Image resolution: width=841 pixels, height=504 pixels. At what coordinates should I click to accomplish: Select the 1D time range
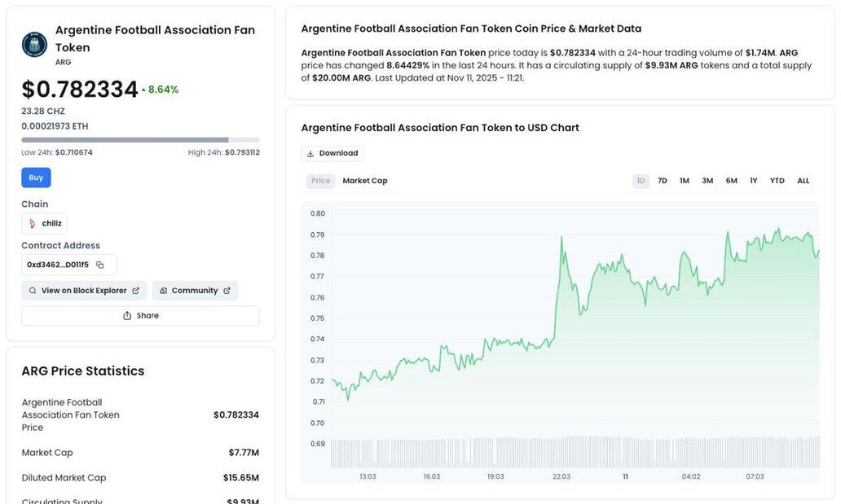pyautogui.click(x=641, y=181)
